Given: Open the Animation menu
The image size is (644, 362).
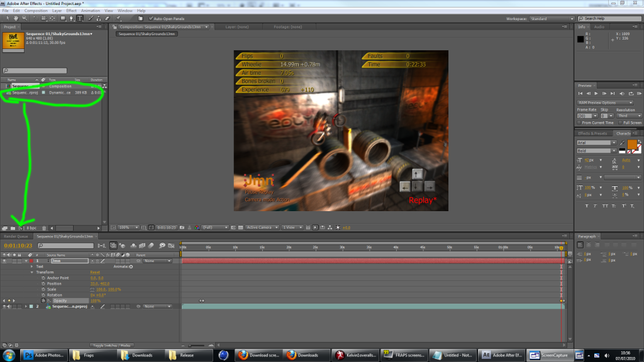Looking at the screenshot, I should pyautogui.click(x=91, y=11).
